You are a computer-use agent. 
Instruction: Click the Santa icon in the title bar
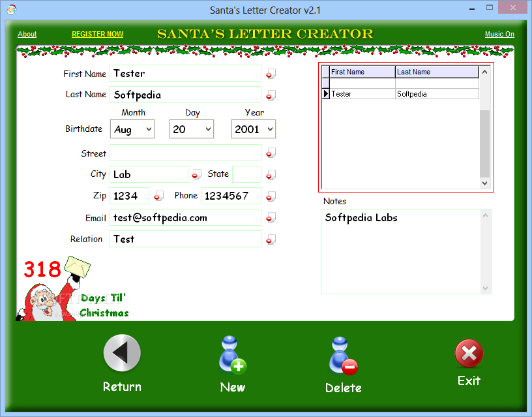12,10
